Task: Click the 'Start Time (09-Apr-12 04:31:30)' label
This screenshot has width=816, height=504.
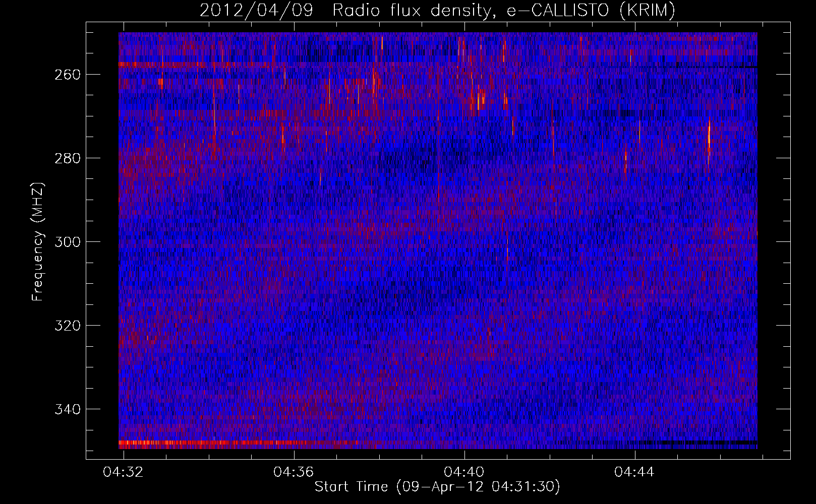Action: [x=437, y=487]
